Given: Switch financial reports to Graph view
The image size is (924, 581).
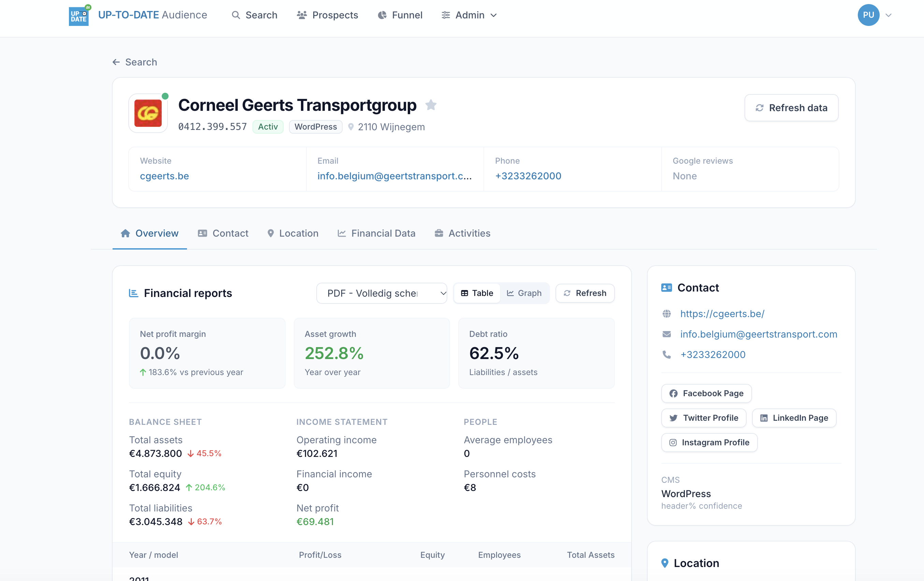Looking at the screenshot, I should pyautogui.click(x=524, y=293).
